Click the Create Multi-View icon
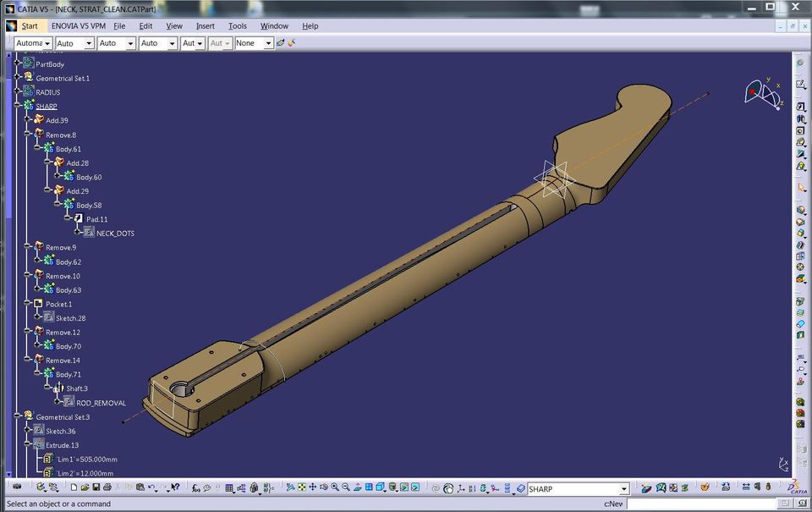This screenshot has width=812, height=512. (369, 487)
